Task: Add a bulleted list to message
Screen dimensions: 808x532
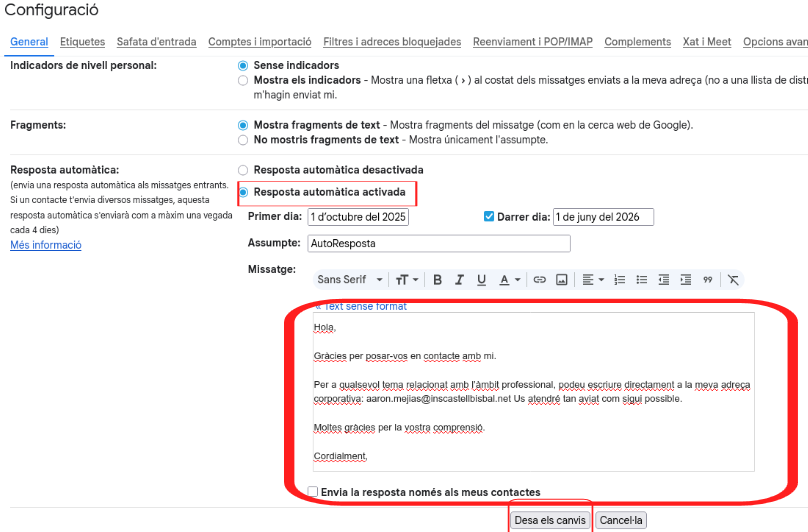Action: point(641,280)
